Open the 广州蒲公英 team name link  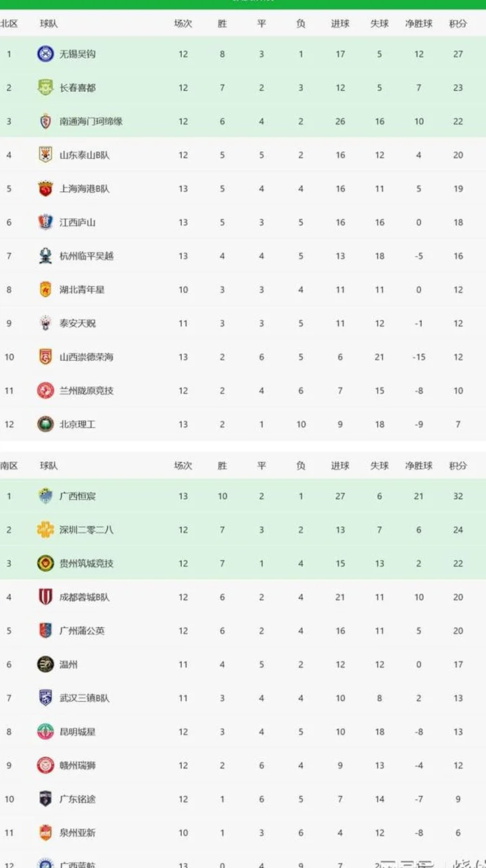coord(82,631)
